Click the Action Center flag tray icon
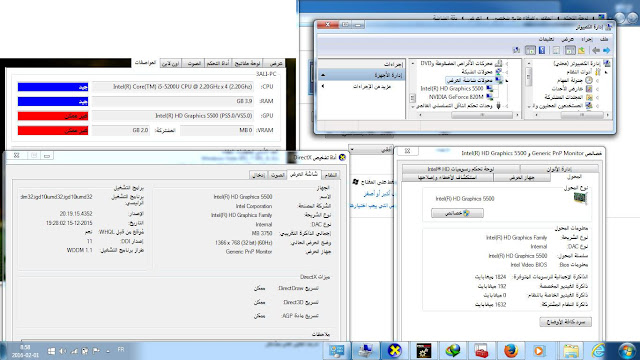 point(96,351)
